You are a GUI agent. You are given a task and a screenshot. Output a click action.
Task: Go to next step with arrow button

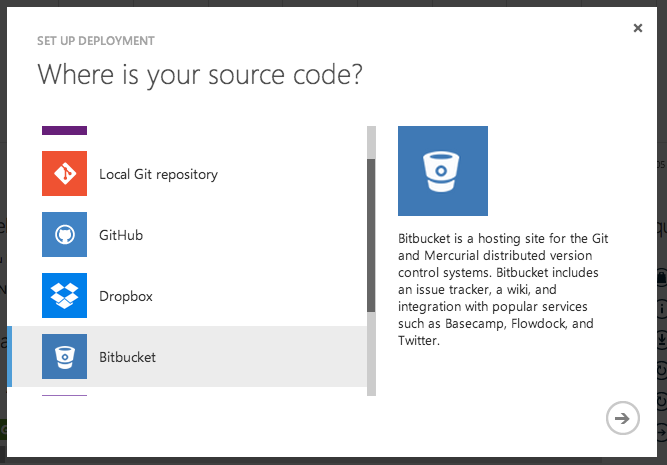622,418
